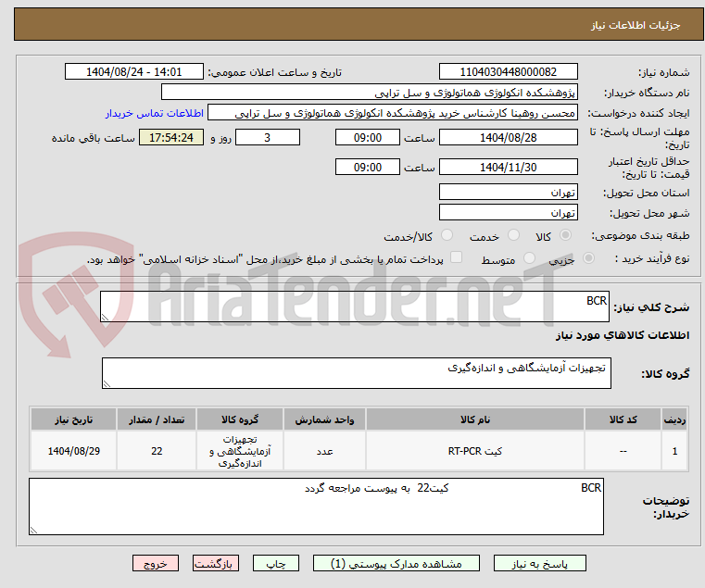Click the بازگشت back button

pyautogui.click(x=216, y=563)
